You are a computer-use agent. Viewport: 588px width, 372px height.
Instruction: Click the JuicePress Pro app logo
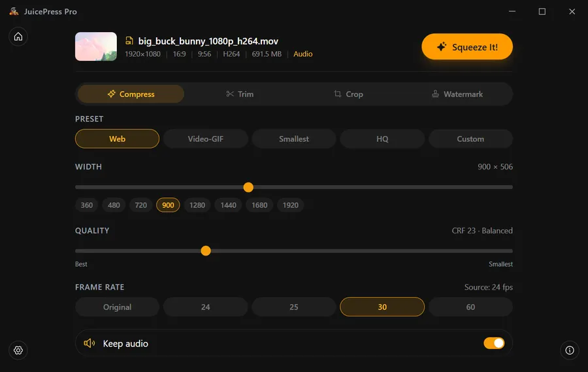coord(14,12)
